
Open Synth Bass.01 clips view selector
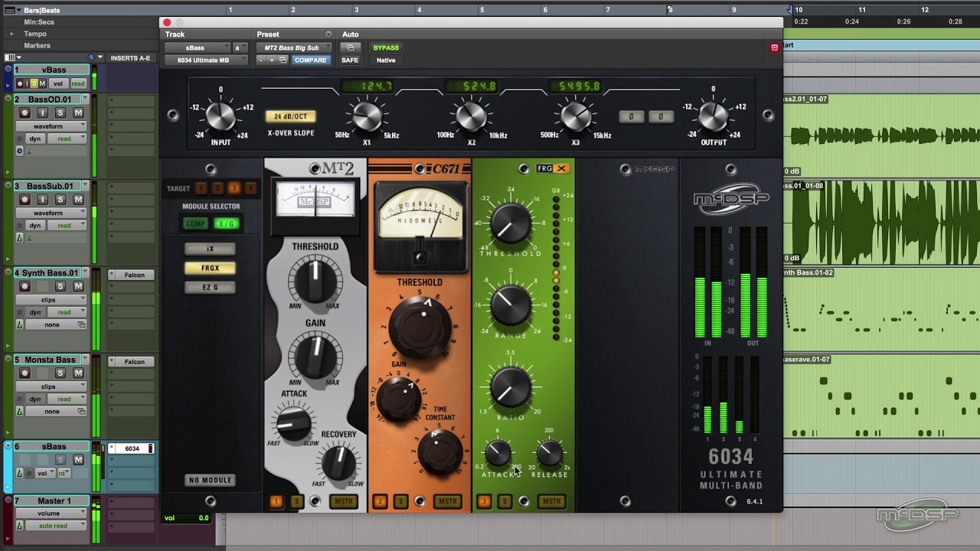point(51,300)
